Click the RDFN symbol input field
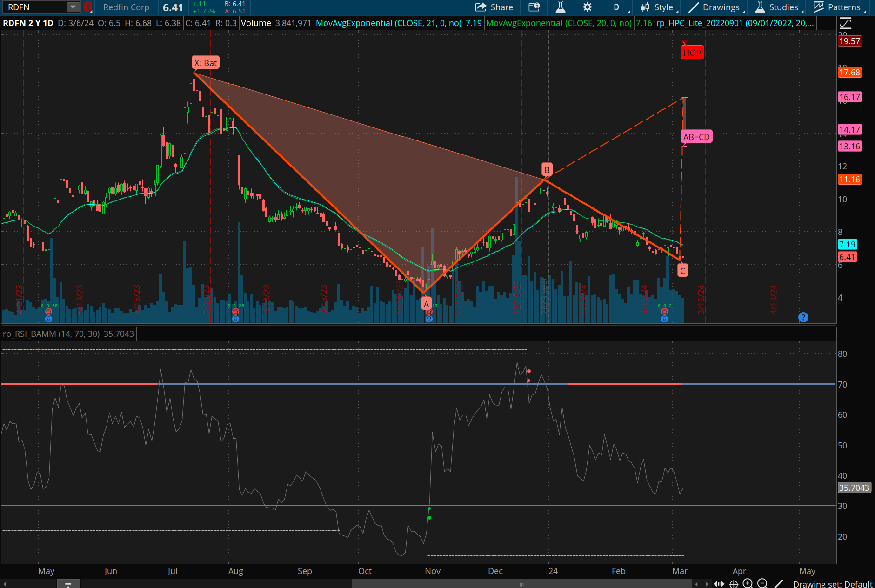This screenshot has width=875, height=588. point(35,7)
